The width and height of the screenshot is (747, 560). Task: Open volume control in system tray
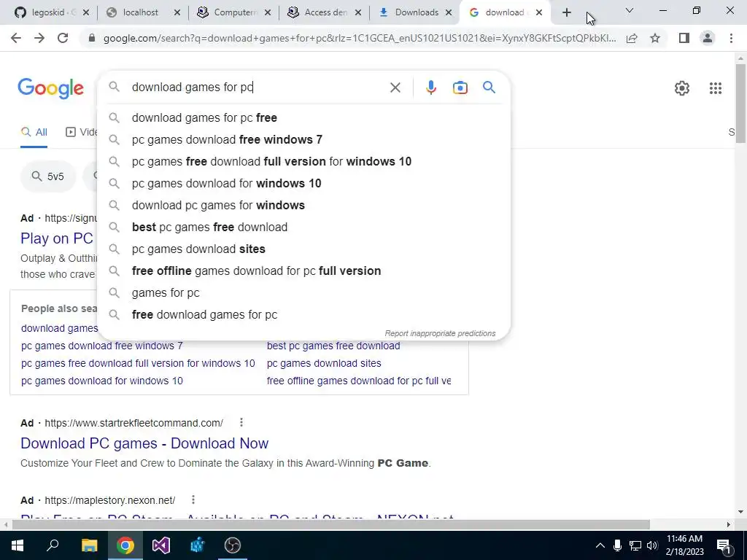coord(652,545)
